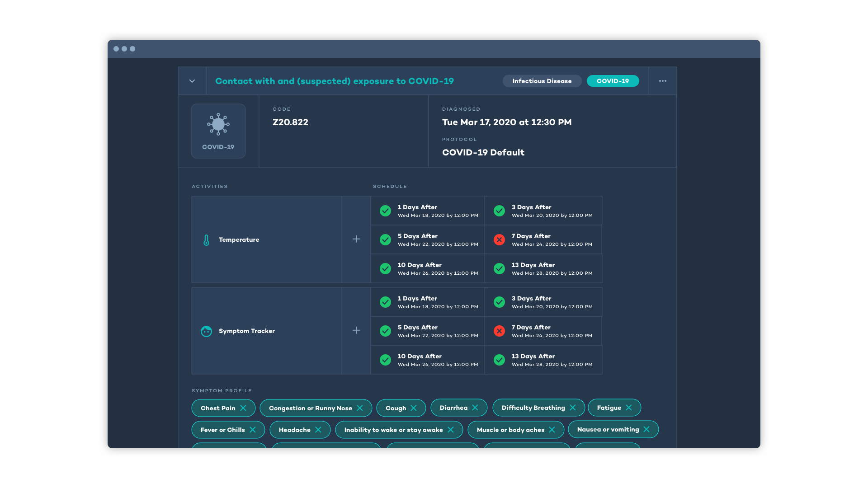Screen dimensions: 868x488
Task: Click Symptom Tracker 3 Days After checkmark
Action: point(499,302)
